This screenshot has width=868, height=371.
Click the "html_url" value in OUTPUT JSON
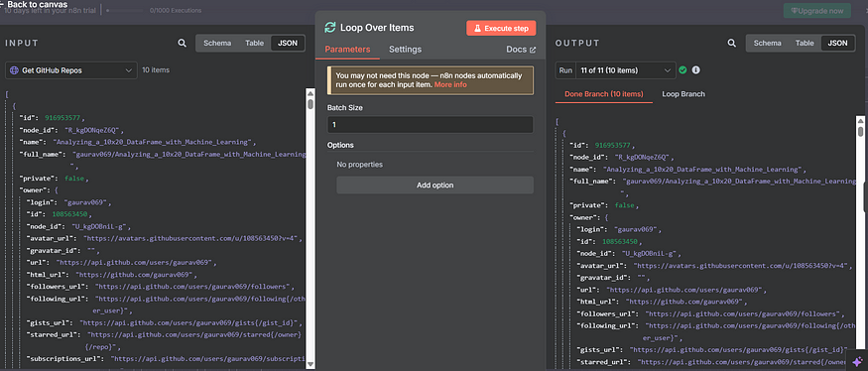coord(686,302)
